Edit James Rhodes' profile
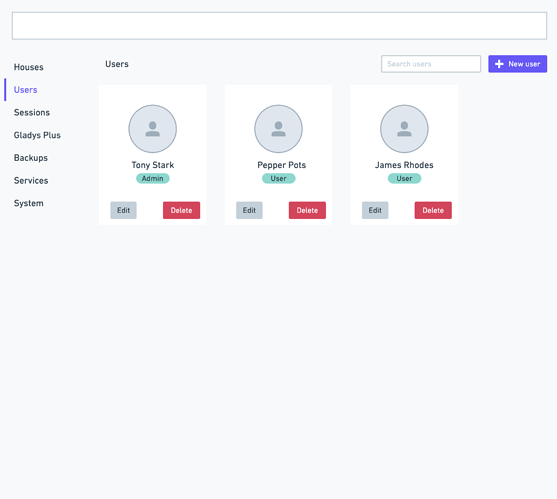This screenshot has height=499, width=557. (x=375, y=210)
